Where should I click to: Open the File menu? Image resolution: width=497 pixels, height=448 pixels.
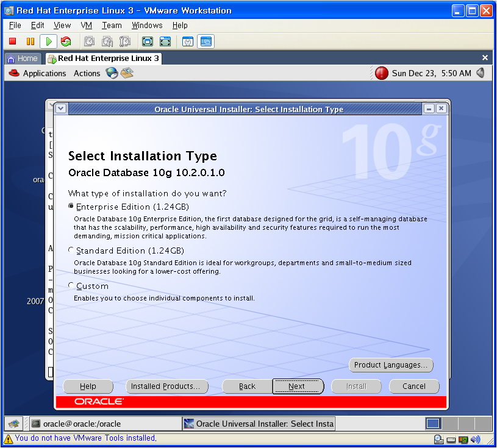[15, 26]
